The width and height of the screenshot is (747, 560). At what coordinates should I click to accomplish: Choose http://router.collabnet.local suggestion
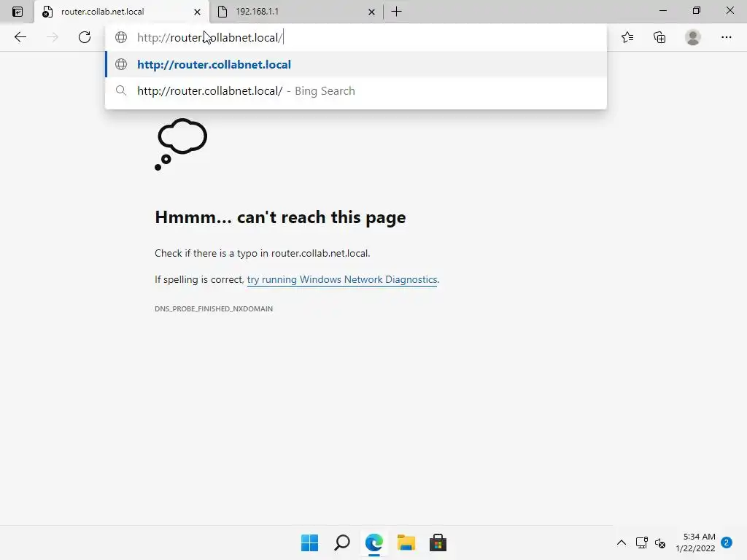click(x=355, y=64)
